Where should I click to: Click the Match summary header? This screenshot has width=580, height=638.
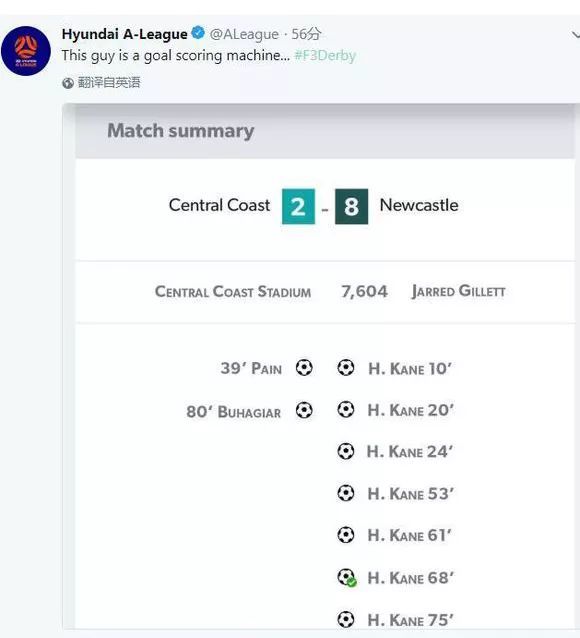click(181, 131)
